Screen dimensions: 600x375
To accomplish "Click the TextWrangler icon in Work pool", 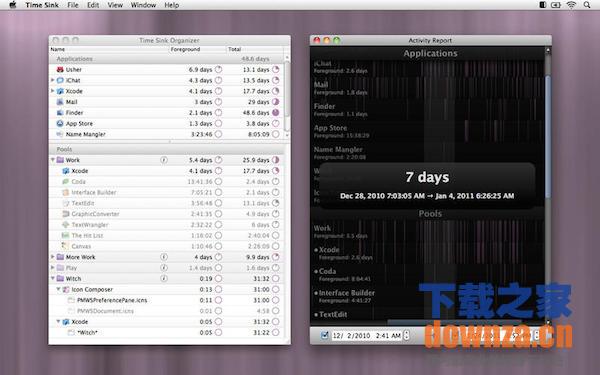I will pyautogui.click(x=66, y=225).
